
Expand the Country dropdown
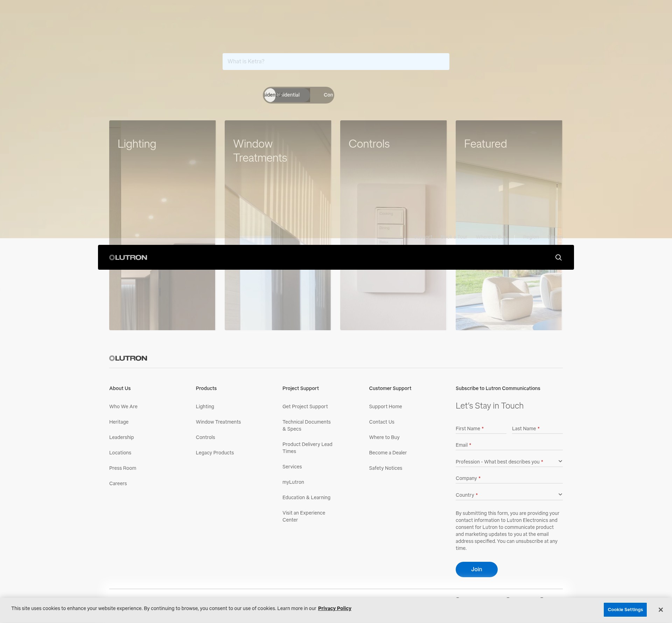[509, 495]
